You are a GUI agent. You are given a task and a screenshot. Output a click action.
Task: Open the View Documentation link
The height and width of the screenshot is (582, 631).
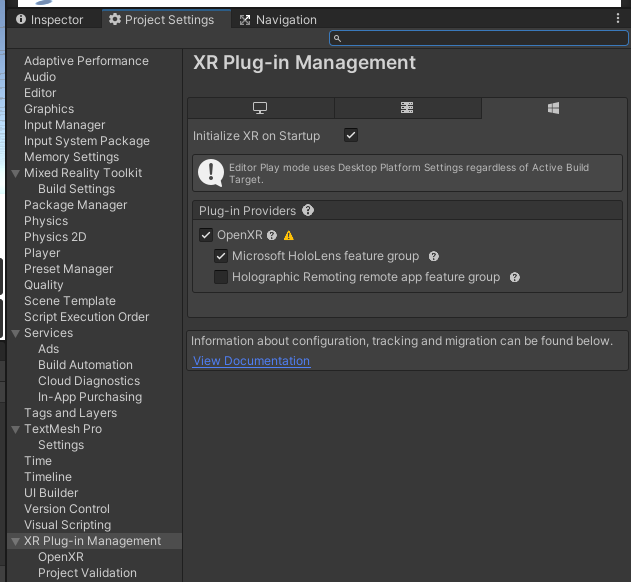(251, 361)
